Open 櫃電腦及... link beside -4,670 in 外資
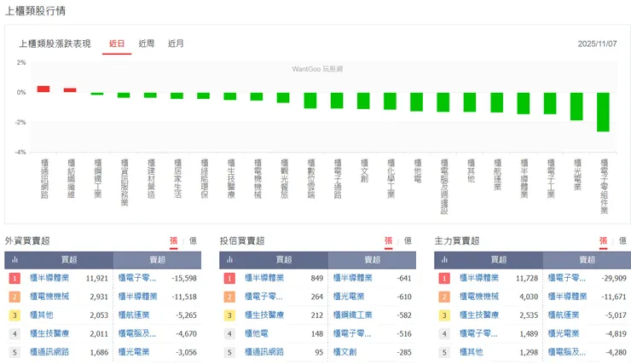 [137, 333]
